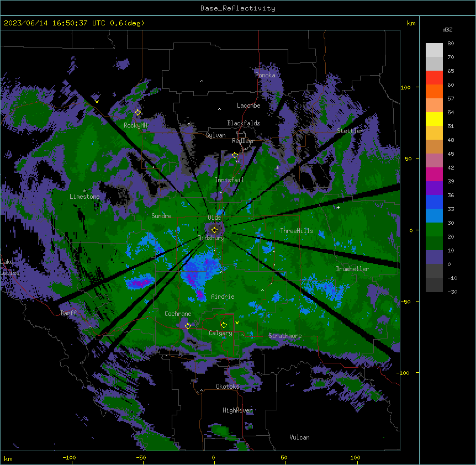Click the asterisk marker southwest of Stettler

[x=277, y=168]
